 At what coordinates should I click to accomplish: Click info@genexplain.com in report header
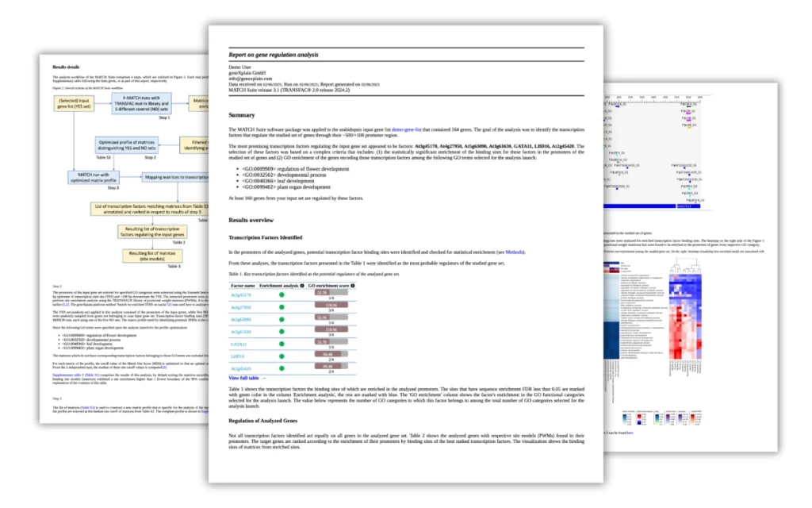250,79
